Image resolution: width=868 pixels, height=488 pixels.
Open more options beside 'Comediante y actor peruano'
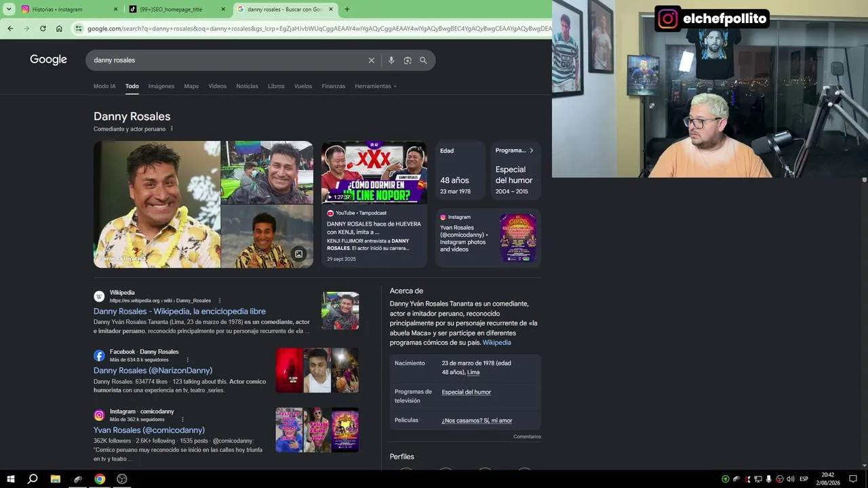pos(172,129)
